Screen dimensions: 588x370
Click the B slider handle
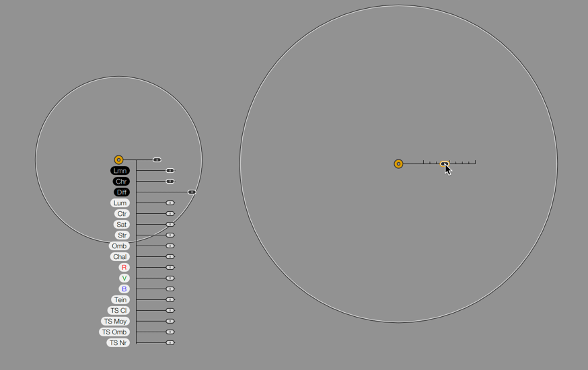[170, 289]
